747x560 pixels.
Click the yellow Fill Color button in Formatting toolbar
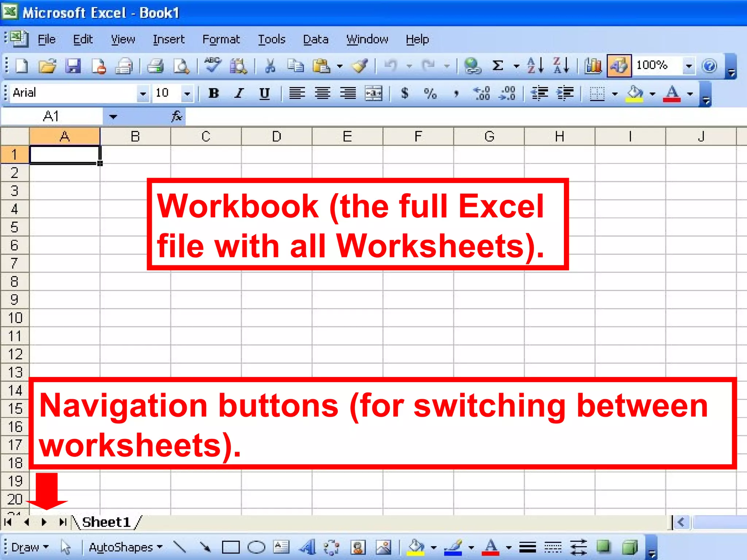[x=635, y=94]
